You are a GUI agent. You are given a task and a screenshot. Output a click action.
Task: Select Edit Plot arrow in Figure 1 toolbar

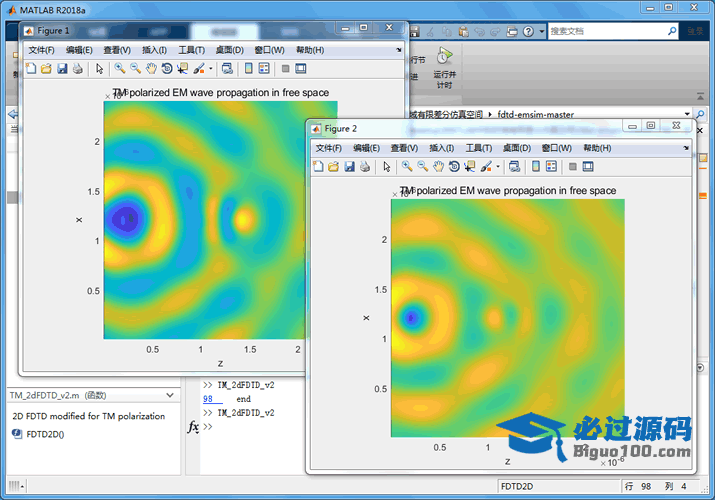[x=99, y=69]
